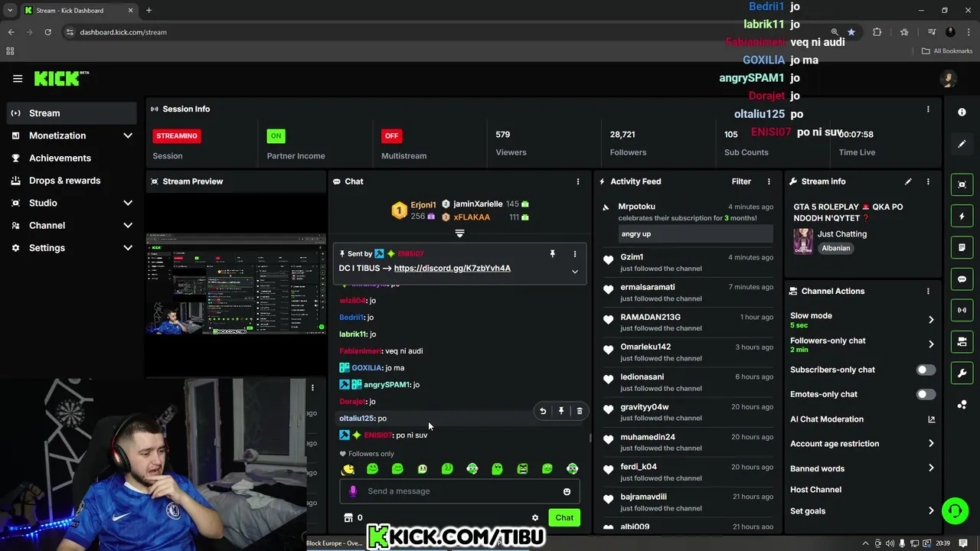Reload the page with browser refresh
The height and width of the screenshot is (551, 980).
[x=47, y=32]
